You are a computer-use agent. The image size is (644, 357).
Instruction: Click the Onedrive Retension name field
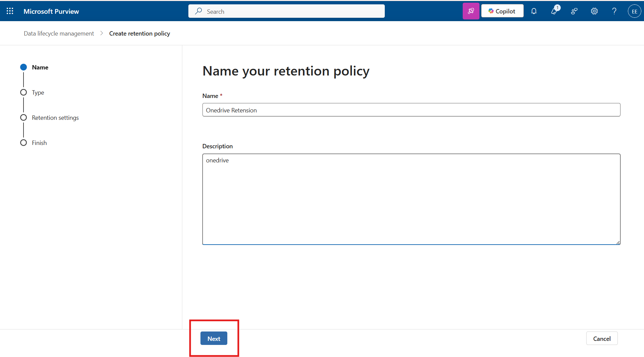411,110
